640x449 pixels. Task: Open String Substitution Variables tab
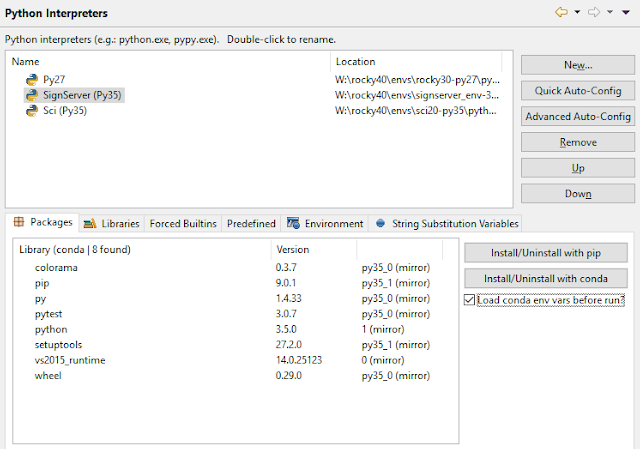[446, 223]
